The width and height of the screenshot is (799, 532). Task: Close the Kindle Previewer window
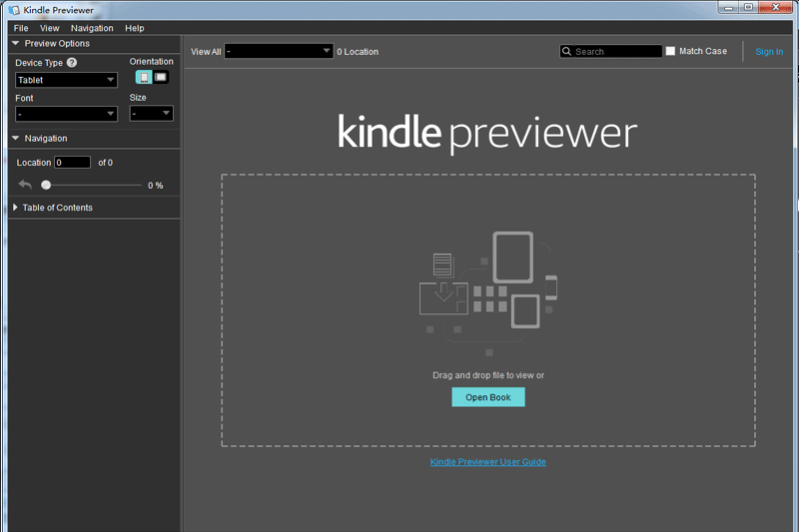click(775, 7)
